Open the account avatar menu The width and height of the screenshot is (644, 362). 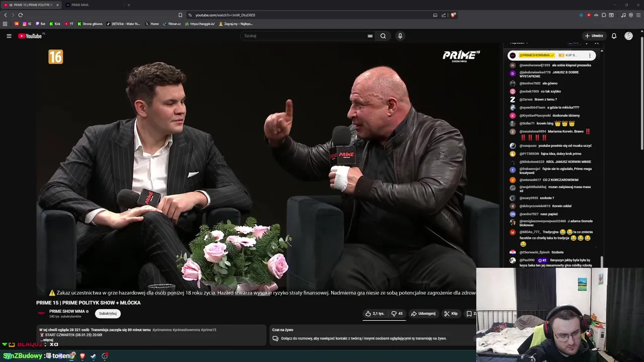628,36
